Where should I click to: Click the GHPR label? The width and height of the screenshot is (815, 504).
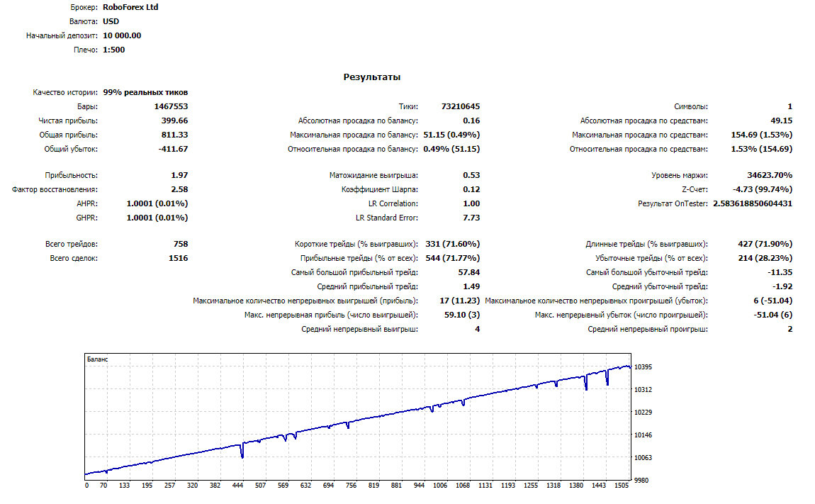[x=86, y=218]
